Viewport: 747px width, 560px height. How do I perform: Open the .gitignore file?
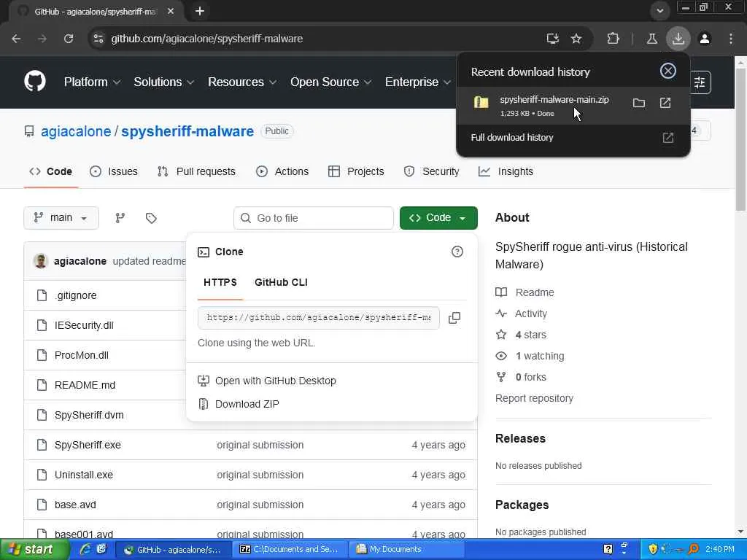(76, 296)
